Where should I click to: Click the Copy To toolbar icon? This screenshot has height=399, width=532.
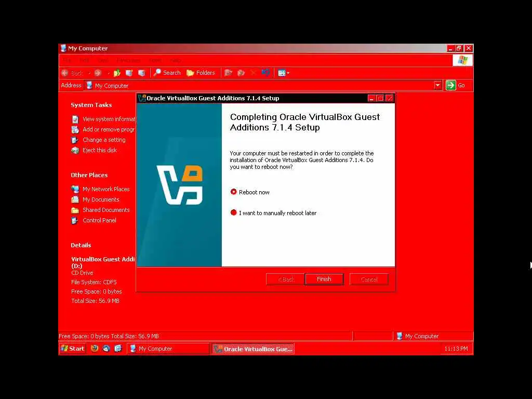click(241, 73)
